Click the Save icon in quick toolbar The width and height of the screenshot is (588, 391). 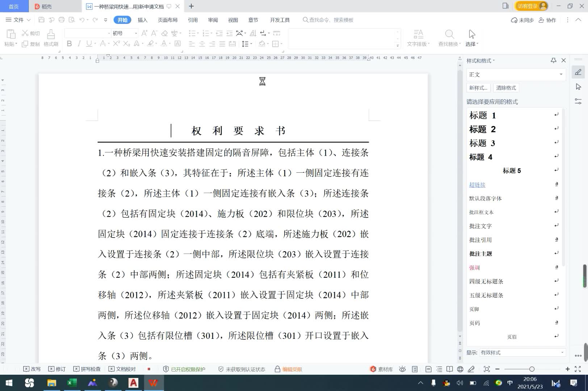pos(41,20)
